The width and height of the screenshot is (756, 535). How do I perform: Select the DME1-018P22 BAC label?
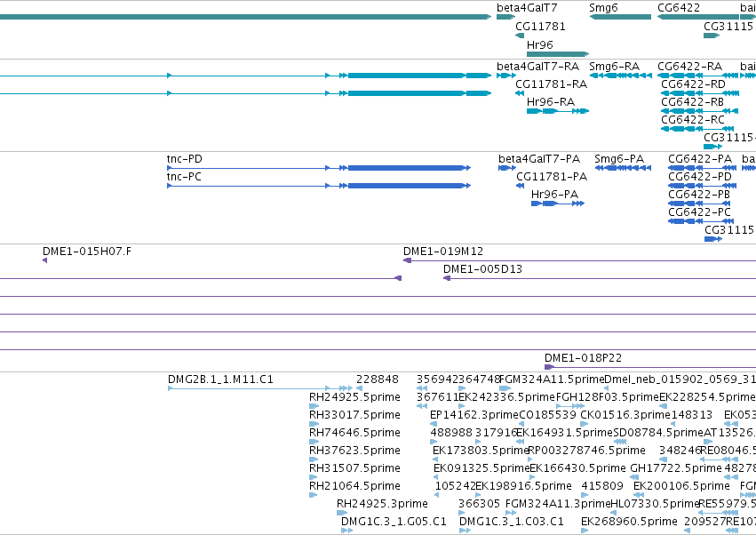tap(583, 358)
